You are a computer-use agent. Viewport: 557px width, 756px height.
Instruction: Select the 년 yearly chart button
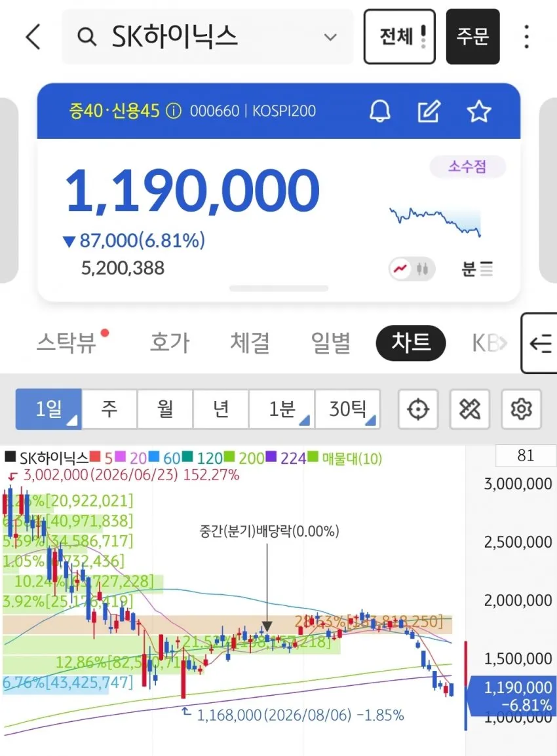[x=221, y=409]
